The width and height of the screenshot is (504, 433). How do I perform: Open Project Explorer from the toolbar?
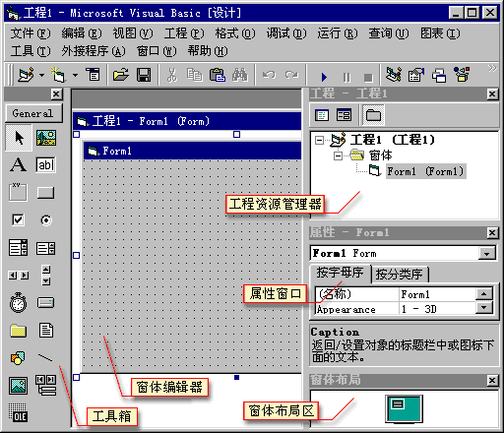(x=394, y=75)
